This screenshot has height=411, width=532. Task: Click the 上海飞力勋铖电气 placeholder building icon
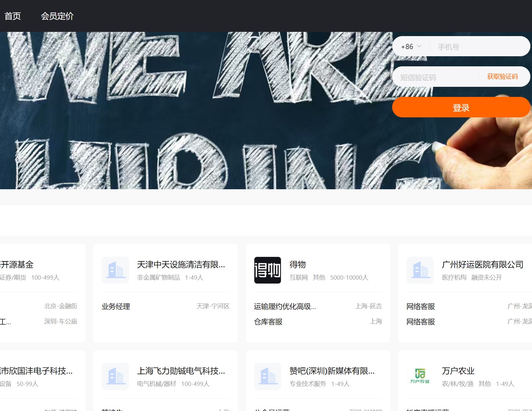(x=115, y=377)
